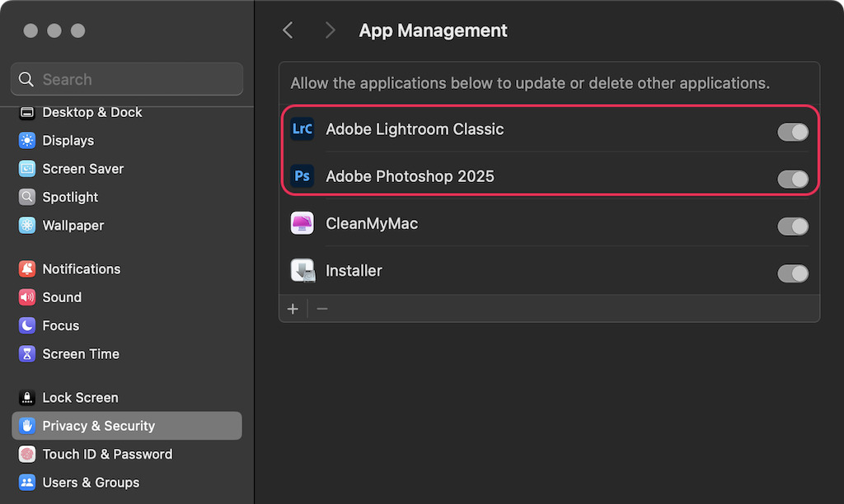Go forward using the right chevron
The image size is (844, 504).
330,30
